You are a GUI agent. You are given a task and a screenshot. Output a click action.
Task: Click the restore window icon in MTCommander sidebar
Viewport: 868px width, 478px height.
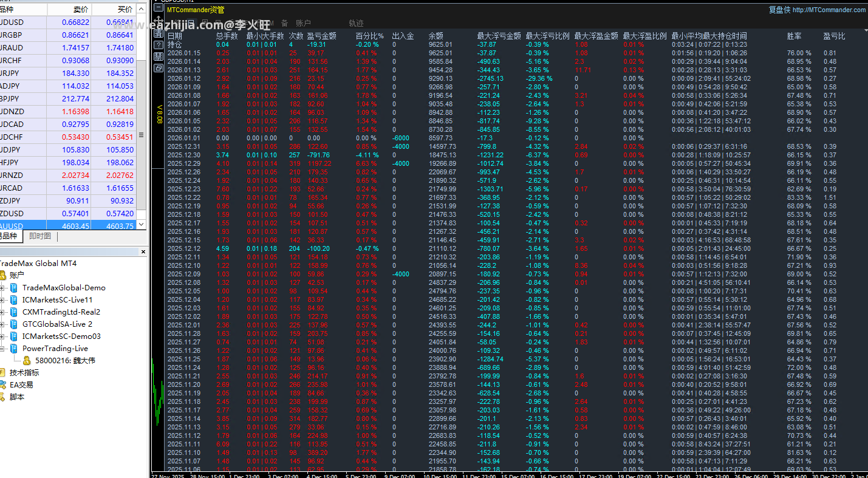[159, 68]
